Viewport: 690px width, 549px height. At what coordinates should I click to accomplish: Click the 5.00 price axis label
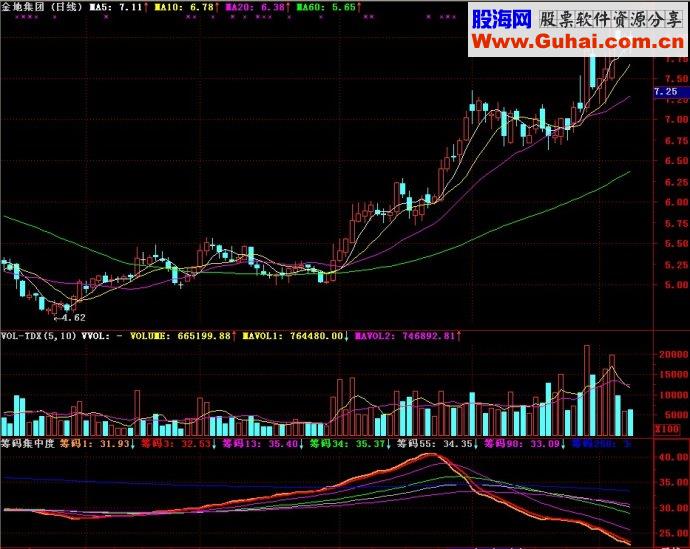tap(676, 285)
